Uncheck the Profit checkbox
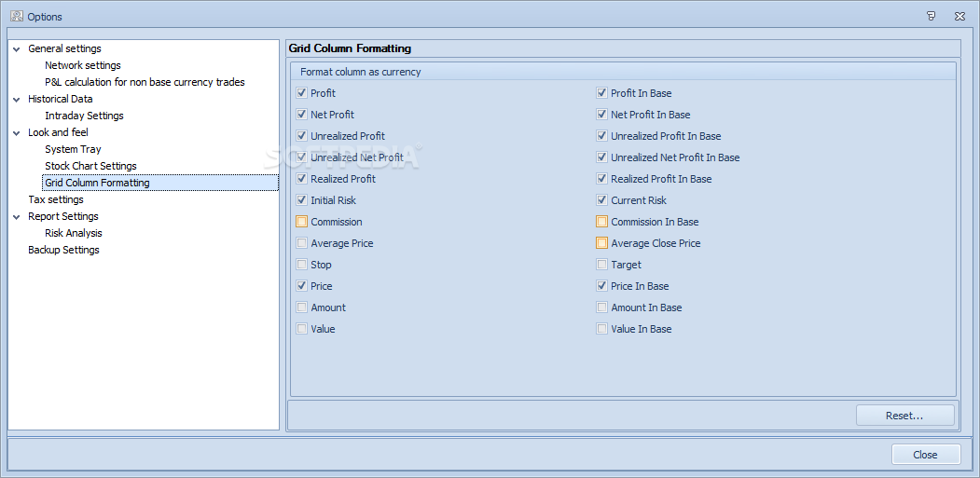 302,93
